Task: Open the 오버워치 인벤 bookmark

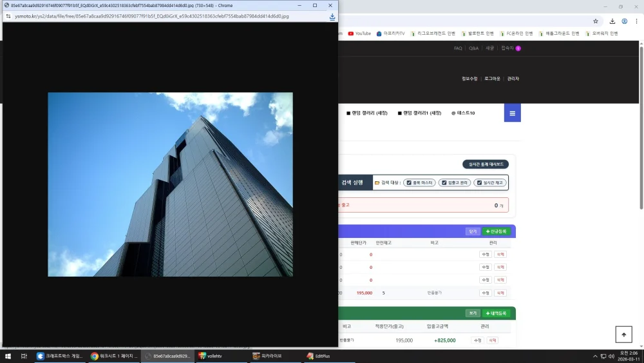Action: pyautogui.click(x=601, y=34)
